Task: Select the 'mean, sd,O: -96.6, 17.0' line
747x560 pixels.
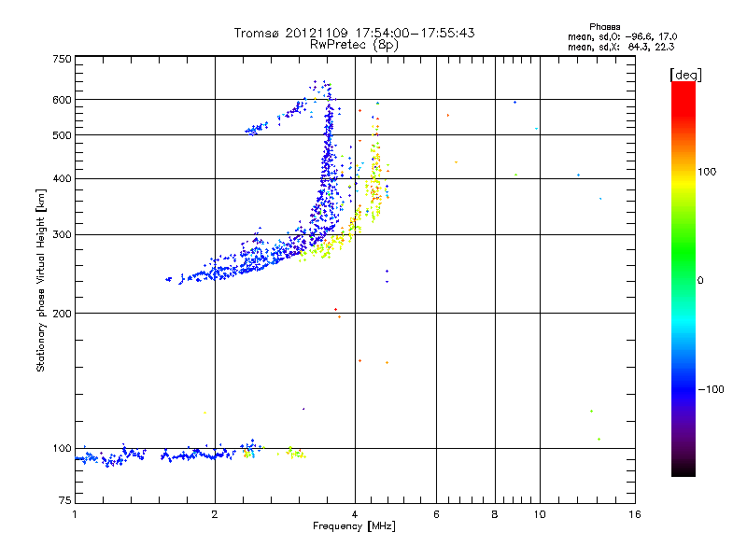Action: (622, 36)
